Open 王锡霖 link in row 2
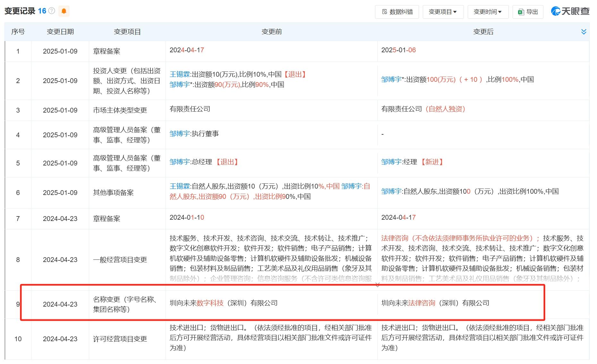The image size is (597, 364). 180,74
